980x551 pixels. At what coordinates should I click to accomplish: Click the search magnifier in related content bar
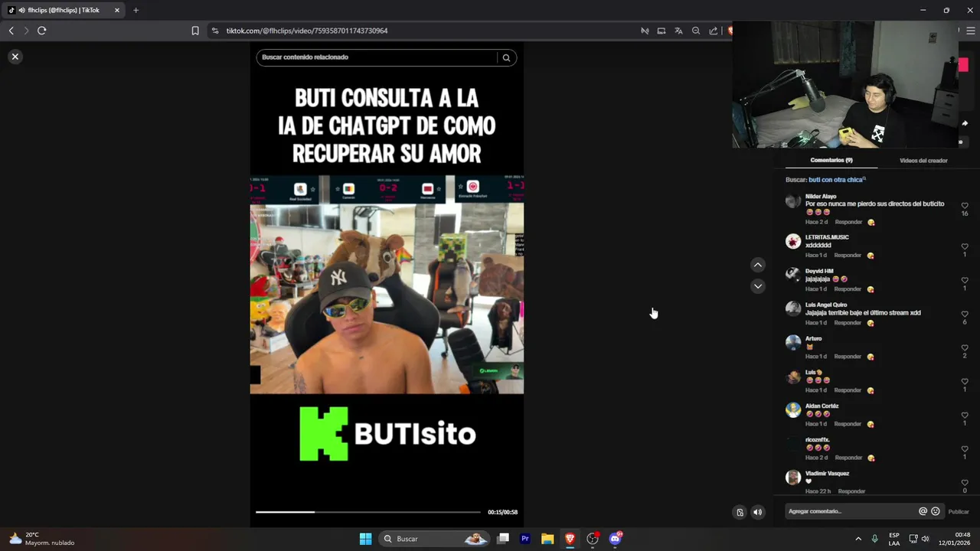(x=506, y=57)
